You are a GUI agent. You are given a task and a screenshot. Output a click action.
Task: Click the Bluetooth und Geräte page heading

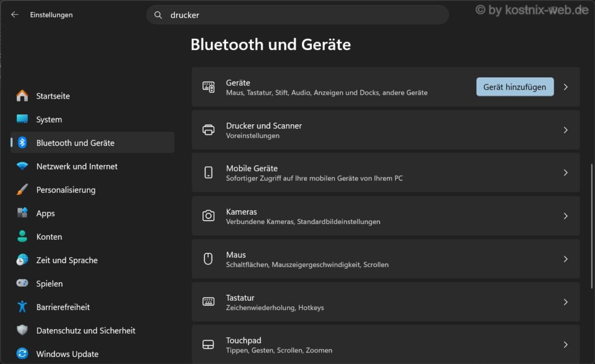tap(271, 44)
